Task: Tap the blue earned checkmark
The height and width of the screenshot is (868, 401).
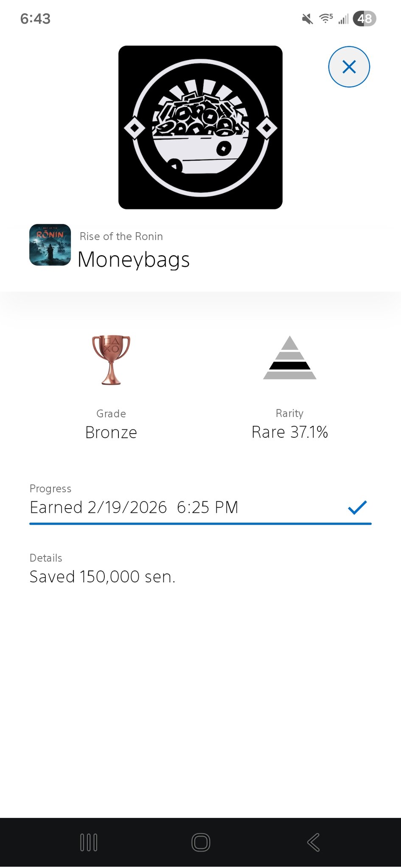Action: pyautogui.click(x=357, y=507)
